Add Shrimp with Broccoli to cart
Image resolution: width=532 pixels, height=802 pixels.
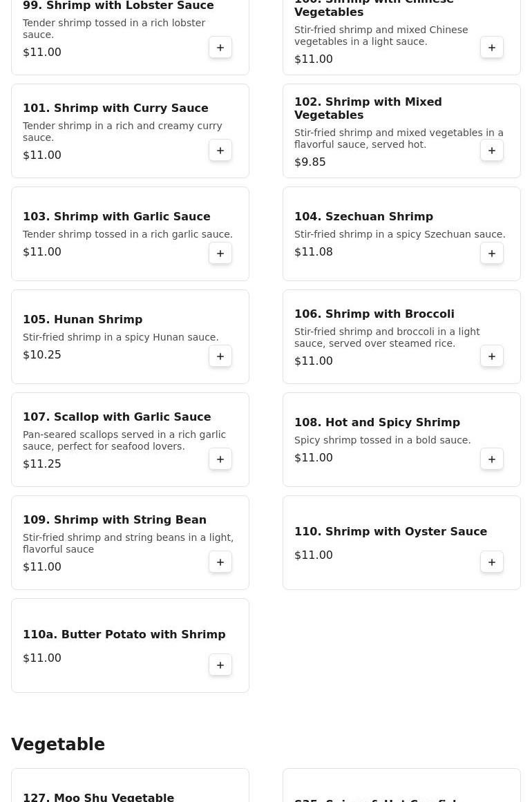pos(492,356)
